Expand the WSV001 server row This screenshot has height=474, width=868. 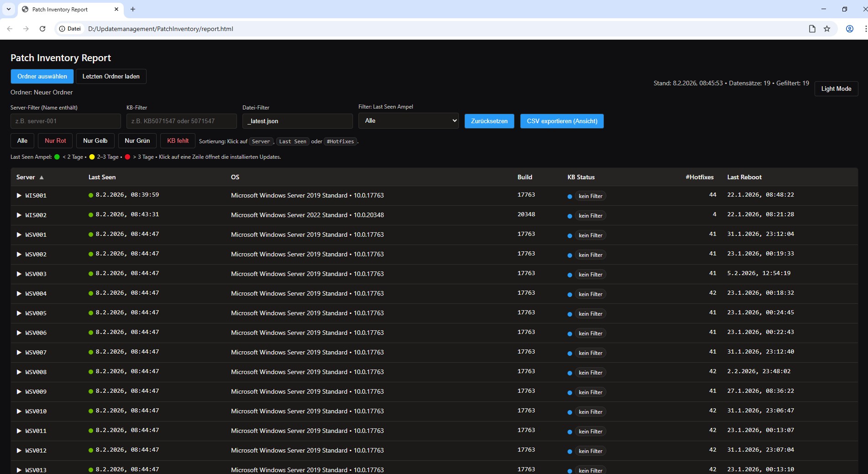[19, 234]
